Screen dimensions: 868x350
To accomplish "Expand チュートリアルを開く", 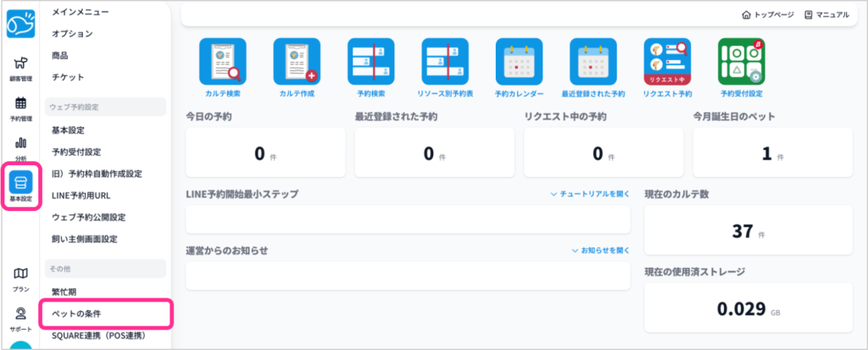I will tap(590, 194).
